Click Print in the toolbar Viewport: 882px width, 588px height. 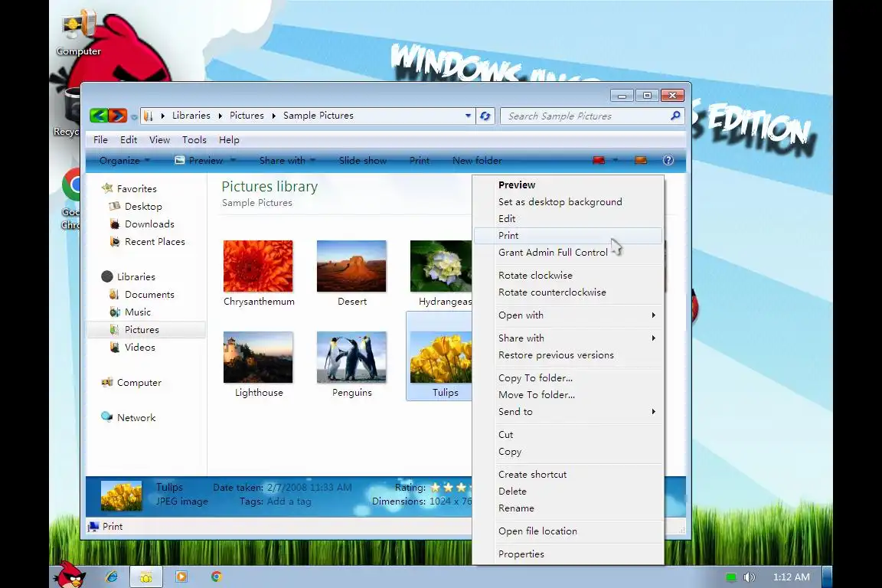(x=420, y=160)
